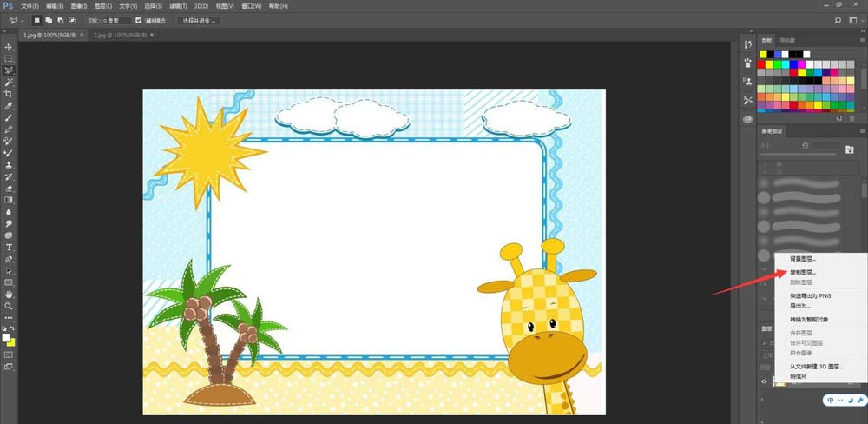
Task: Toggle the anti-alias checkbox
Action: pyautogui.click(x=139, y=21)
